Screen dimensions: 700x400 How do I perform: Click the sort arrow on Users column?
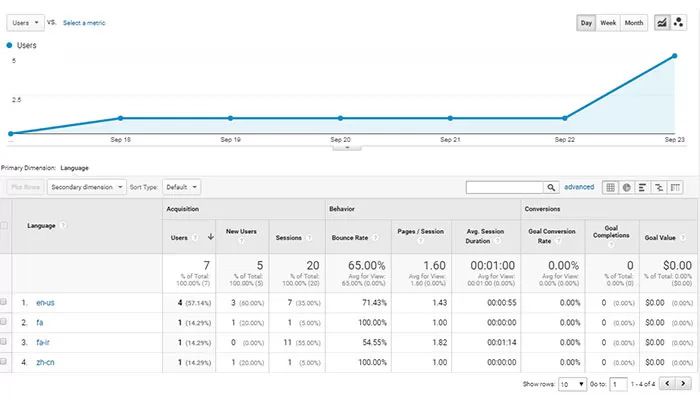[x=211, y=237]
